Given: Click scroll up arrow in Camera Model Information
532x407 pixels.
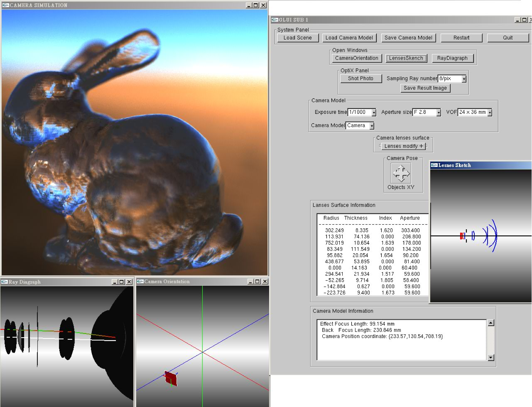Looking at the screenshot, I should (491, 323).
